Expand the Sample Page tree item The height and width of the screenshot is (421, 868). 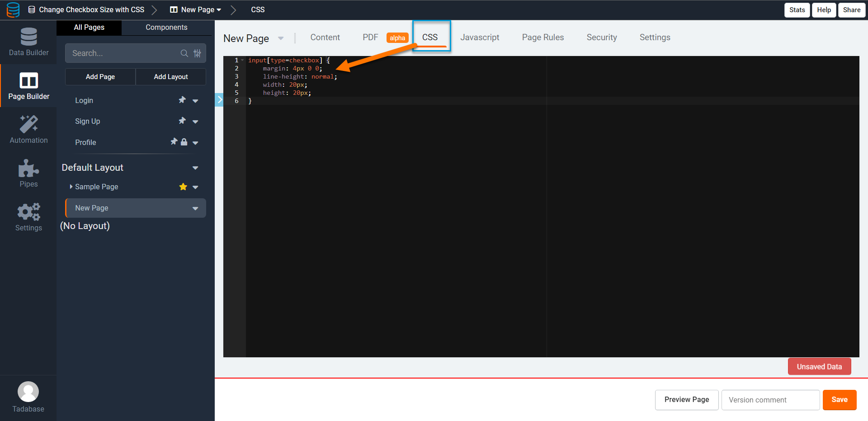(71, 187)
